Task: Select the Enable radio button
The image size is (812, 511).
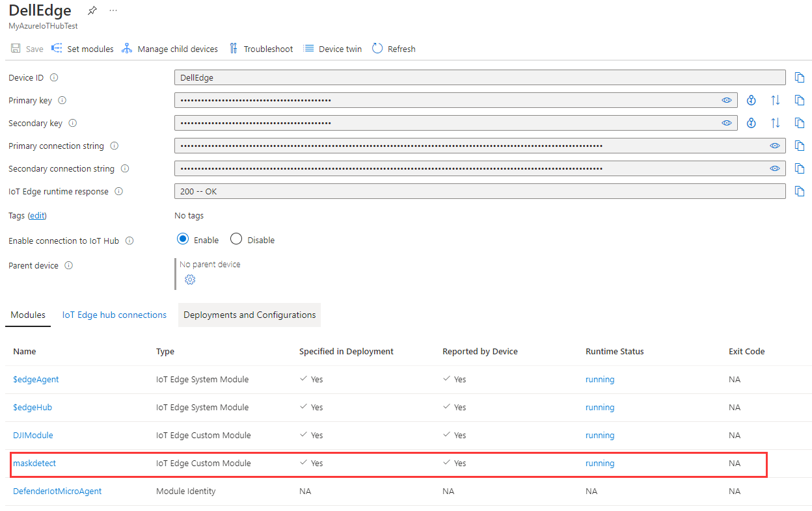Action: (x=183, y=239)
